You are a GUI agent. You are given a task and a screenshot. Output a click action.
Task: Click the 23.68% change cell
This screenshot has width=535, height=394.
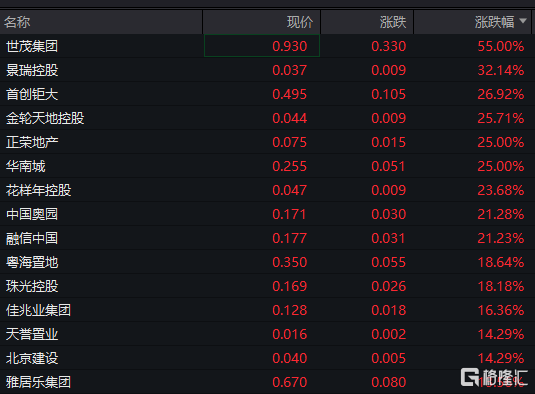point(501,190)
